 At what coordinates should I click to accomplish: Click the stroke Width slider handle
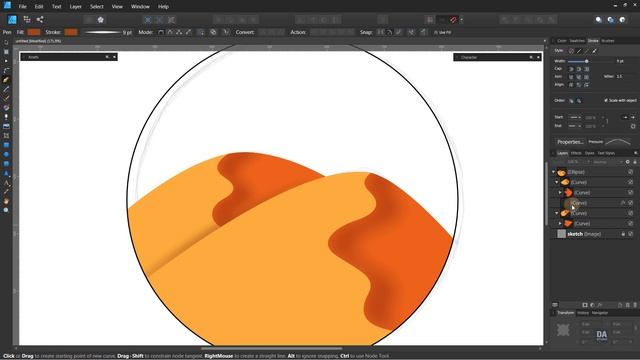(587, 61)
